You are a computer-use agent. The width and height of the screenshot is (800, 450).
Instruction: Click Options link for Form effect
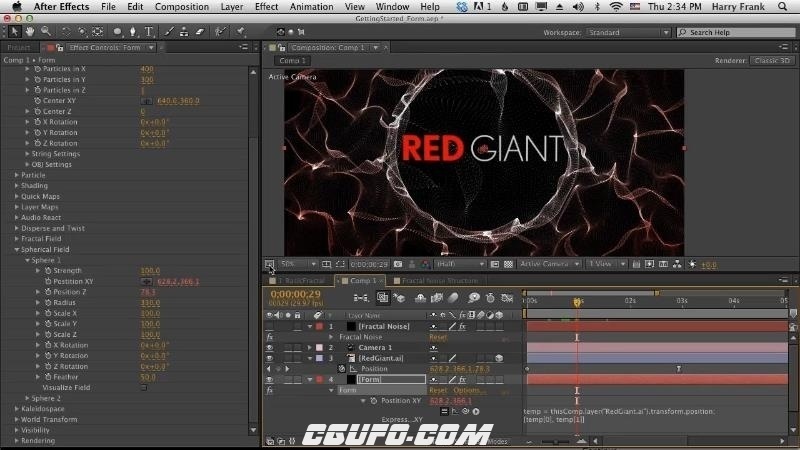click(x=469, y=390)
